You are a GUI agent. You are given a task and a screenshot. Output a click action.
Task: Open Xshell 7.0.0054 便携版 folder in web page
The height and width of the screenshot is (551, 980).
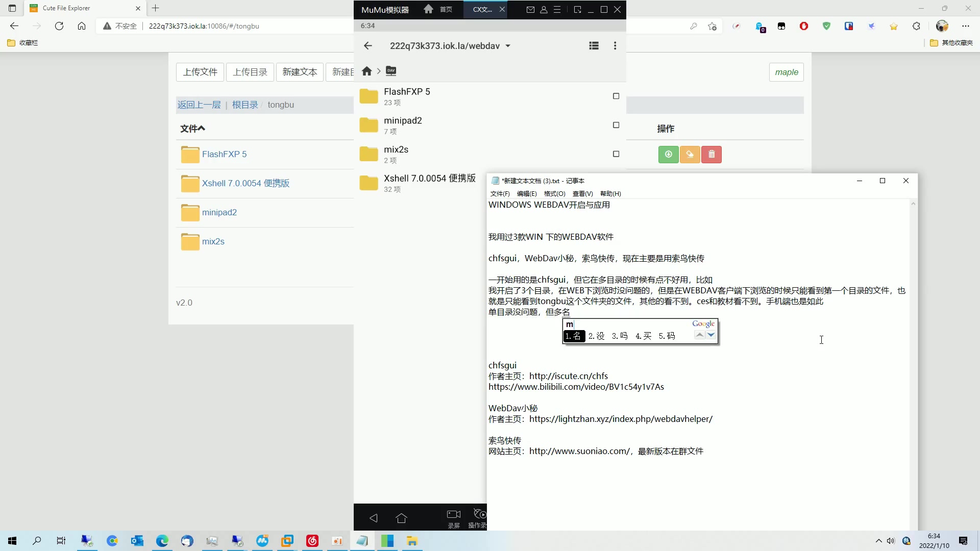pyautogui.click(x=246, y=183)
